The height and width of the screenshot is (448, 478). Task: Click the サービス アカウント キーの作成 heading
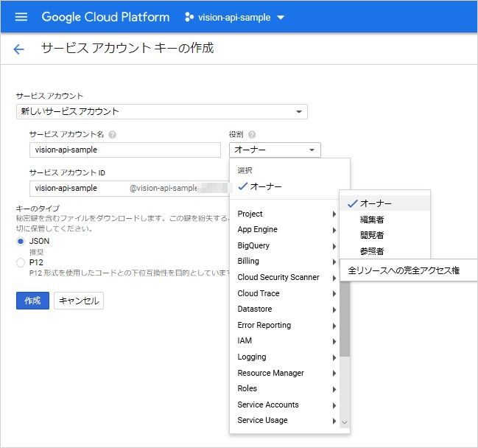pos(127,48)
